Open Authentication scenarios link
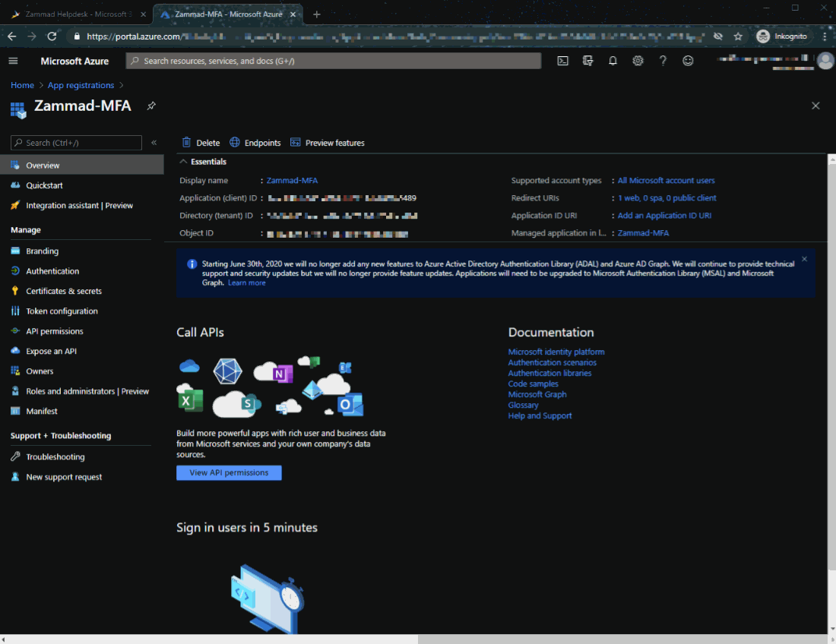Image resolution: width=836 pixels, height=644 pixels. tap(552, 362)
